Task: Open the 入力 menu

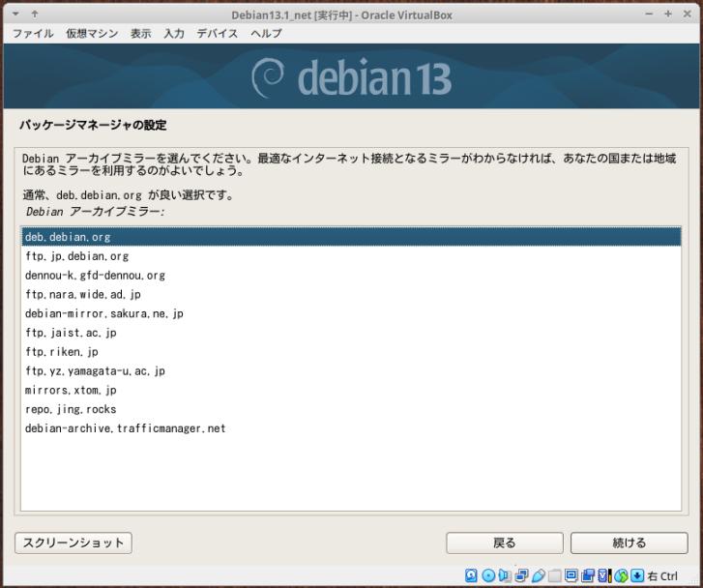Action: tap(174, 33)
